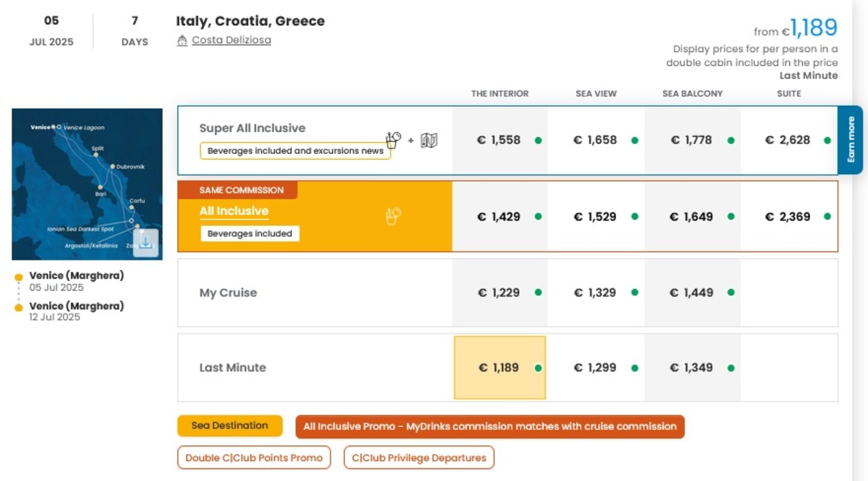Click the yellow Venice departure marker dot
Image resolution: width=868 pixels, height=481 pixels.
click(19, 277)
